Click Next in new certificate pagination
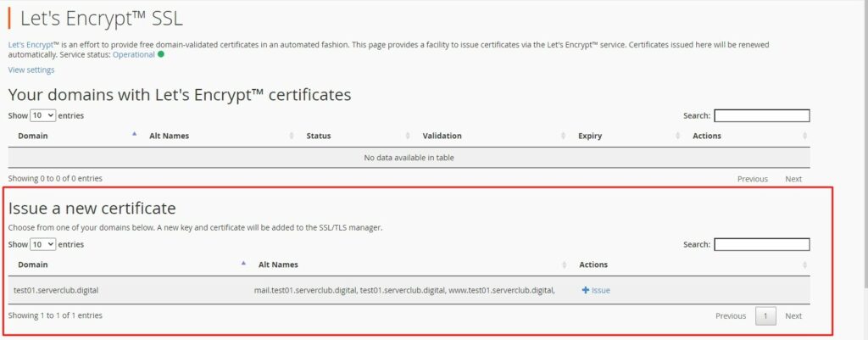The width and height of the screenshot is (868, 340). (x=793, y=315)
